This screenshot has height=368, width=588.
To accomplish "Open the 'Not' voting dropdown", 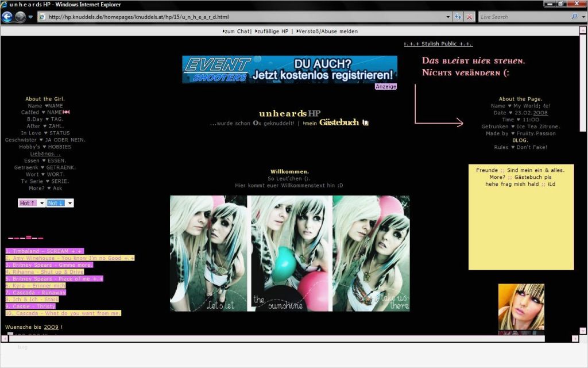I will pos(69,202).
